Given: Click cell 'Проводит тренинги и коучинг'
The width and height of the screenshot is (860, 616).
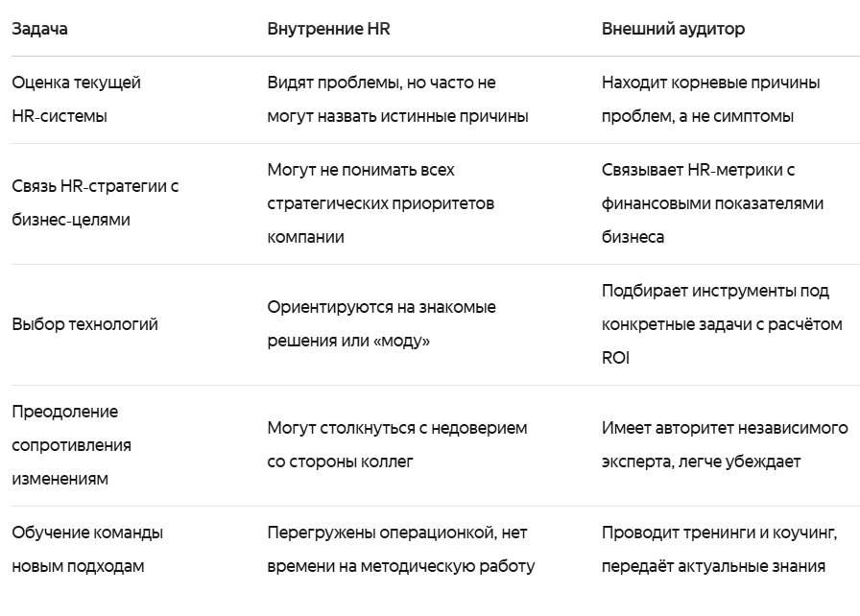Looking at the screenshot, I should point(720,549).
